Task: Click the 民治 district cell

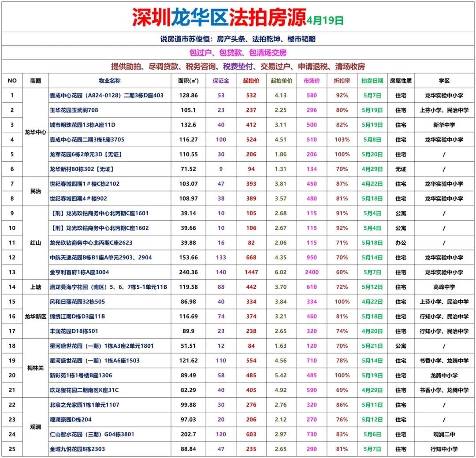Action: [36, 191]
